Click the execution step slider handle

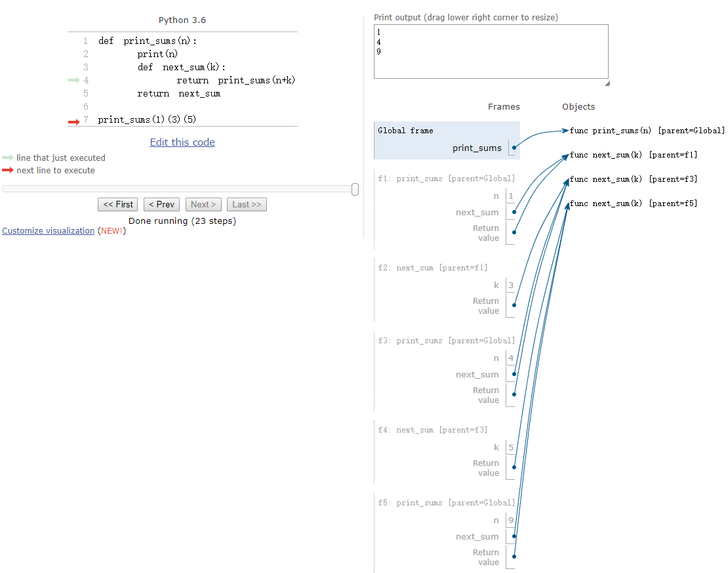[355, 189]
